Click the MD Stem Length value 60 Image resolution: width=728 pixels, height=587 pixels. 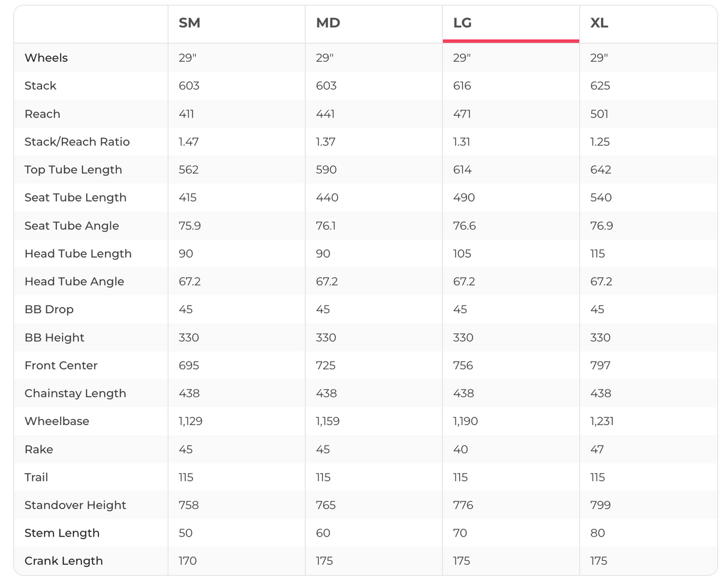tap(323, 533)
